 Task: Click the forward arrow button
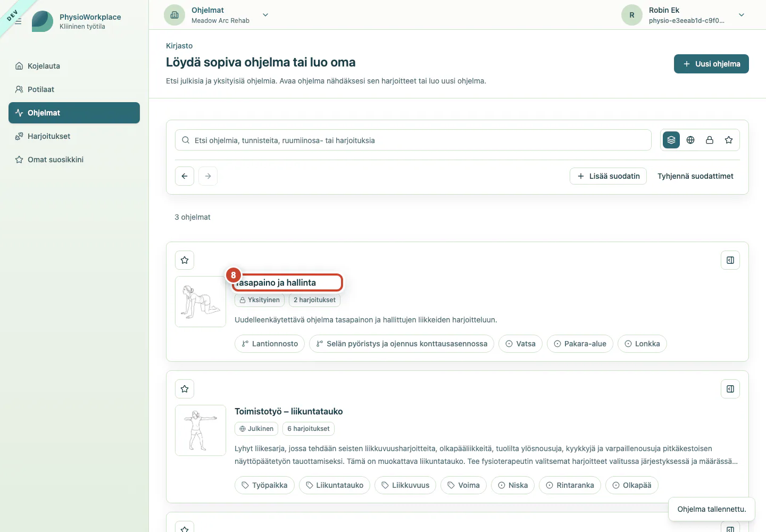208,176
